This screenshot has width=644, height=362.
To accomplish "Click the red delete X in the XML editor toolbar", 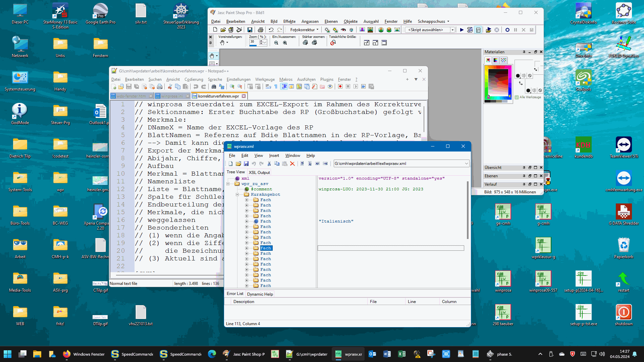I will tap(292, 164).
